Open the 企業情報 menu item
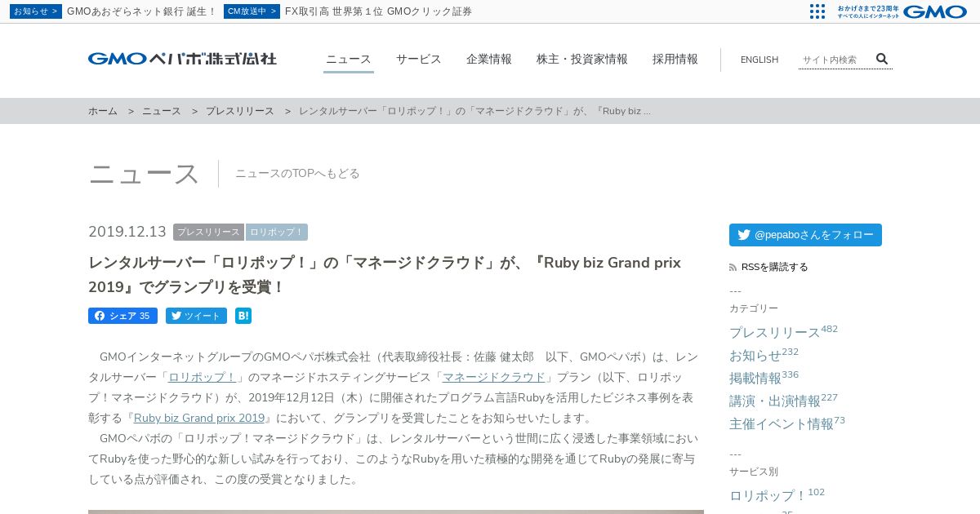This screenshot has height=514, width=980. (489, 59)
